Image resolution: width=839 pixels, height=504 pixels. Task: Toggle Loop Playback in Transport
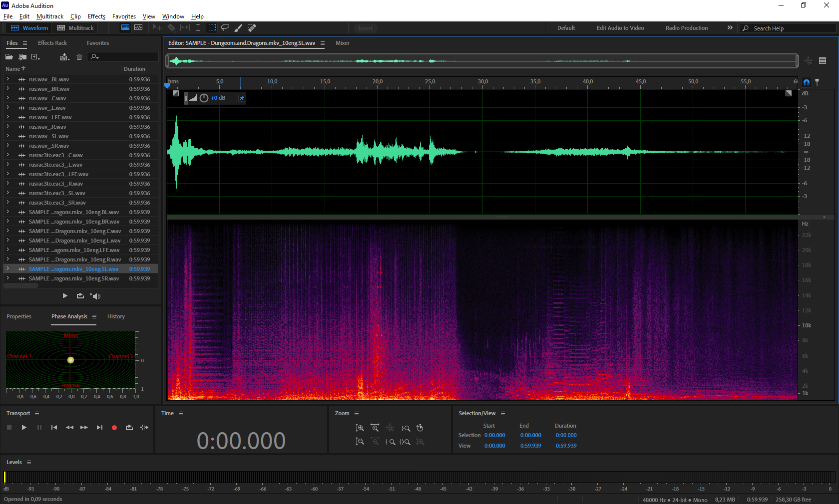(129, 428)
